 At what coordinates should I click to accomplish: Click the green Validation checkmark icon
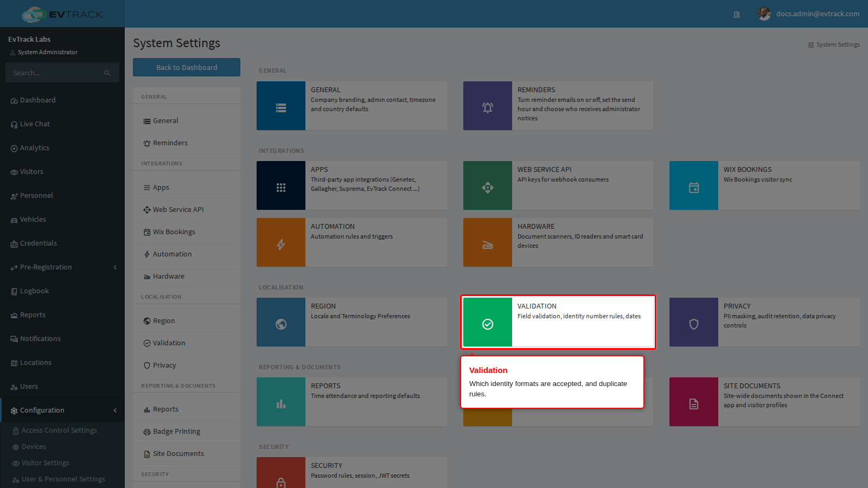click(488, 322)
